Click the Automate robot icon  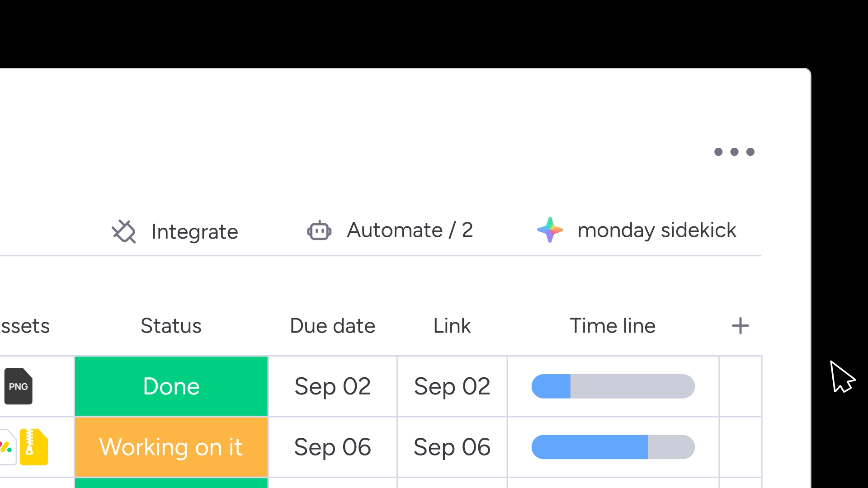[319, 230]
